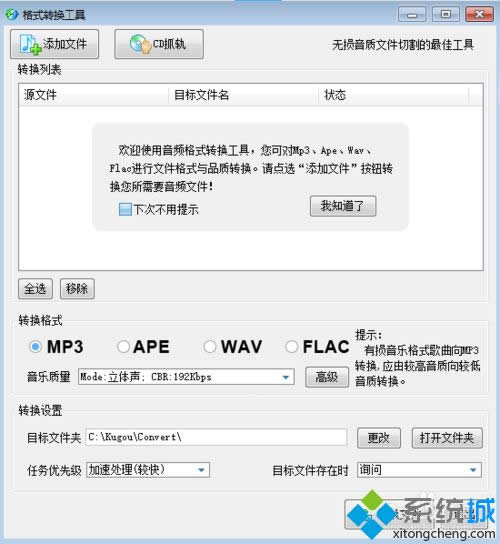Enable the 下次不用提示 checkbox
This screenshot has height=544, width=500.
(125, 210)
